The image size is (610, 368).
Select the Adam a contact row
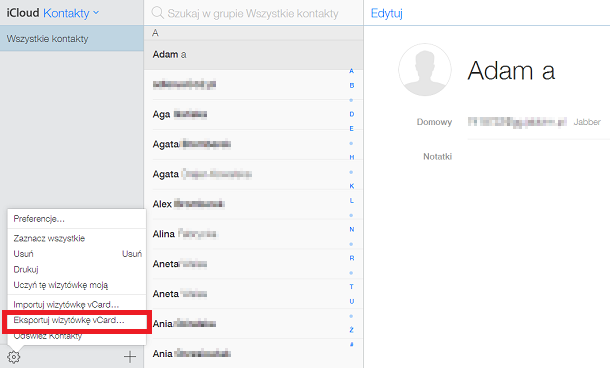point(254,54)
